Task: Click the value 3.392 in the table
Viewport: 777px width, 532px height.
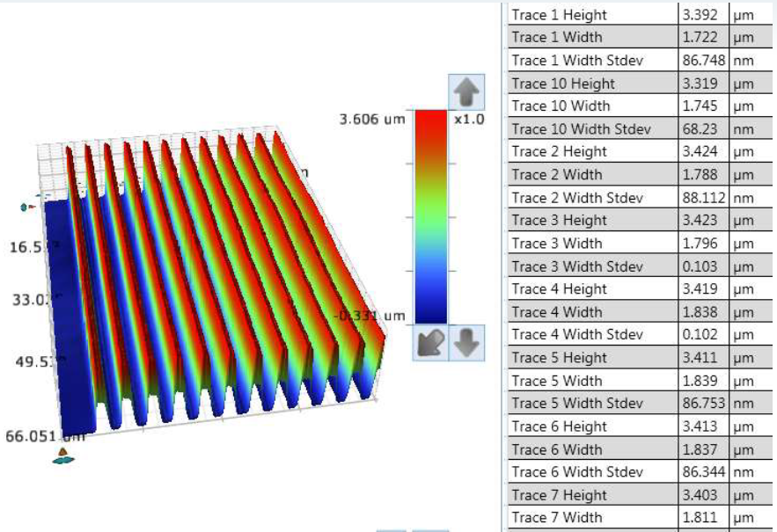Action: (700, 15)
